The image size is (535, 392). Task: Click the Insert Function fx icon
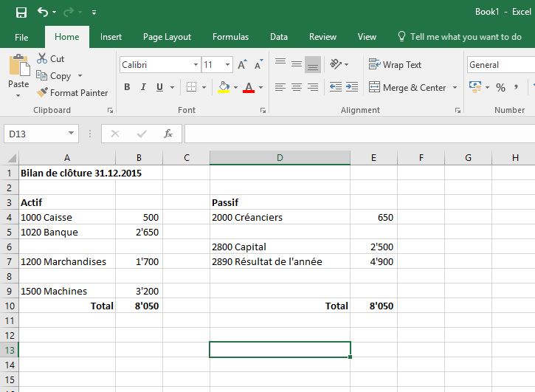(168, 134)
